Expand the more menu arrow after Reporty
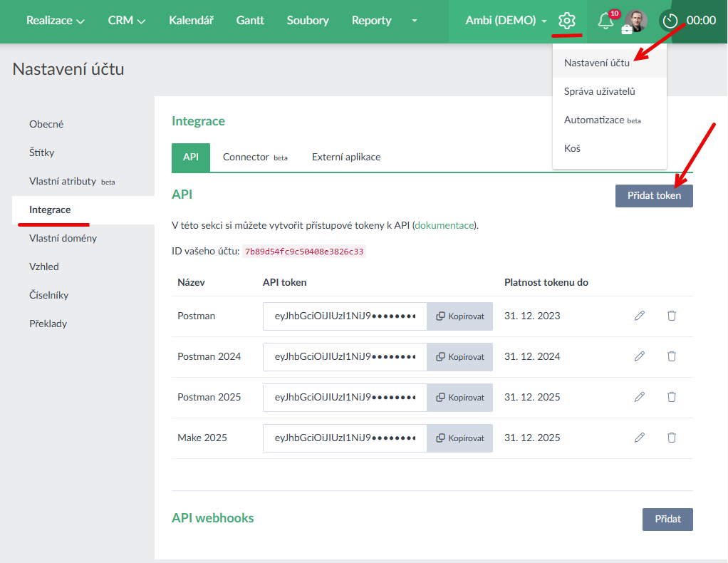The width and height of the screenshot is (728, 563). point(415,21)
